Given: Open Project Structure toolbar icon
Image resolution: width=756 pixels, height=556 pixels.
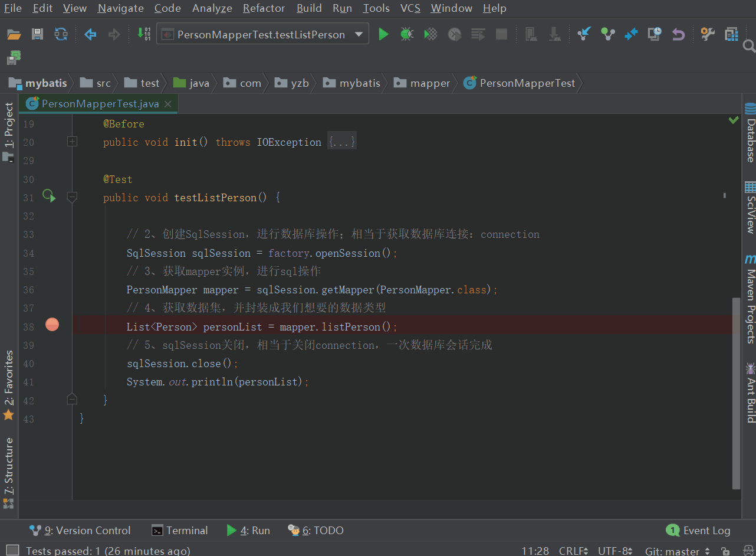Looking at the screenshot, I should tap(732, 34).
